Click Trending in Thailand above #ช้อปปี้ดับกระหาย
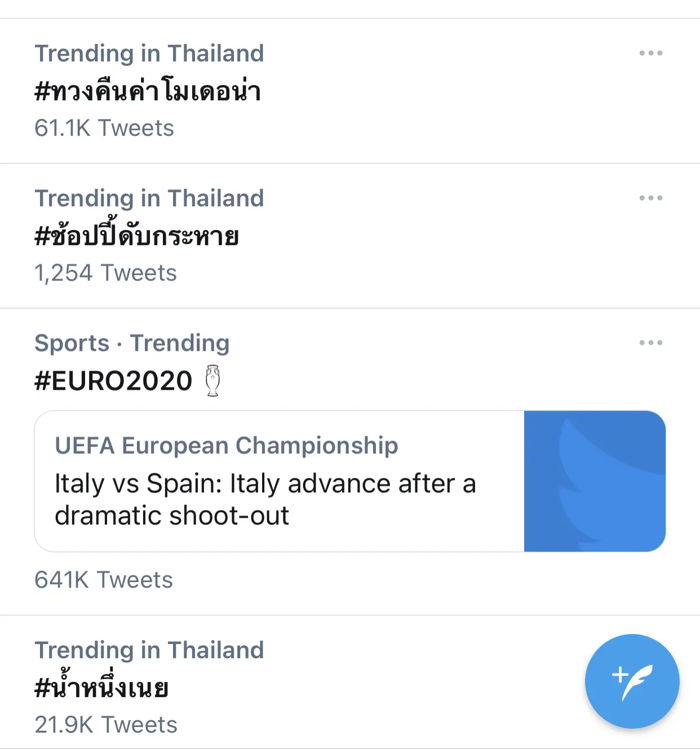 pyautogui.click(x=149, y=199)
